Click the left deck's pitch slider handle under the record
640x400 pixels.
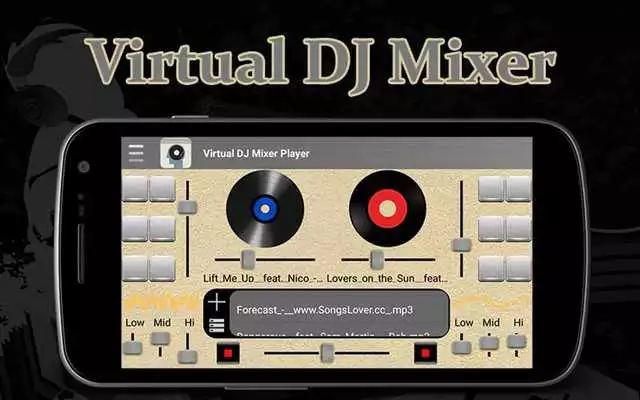[x=248, y=259]
